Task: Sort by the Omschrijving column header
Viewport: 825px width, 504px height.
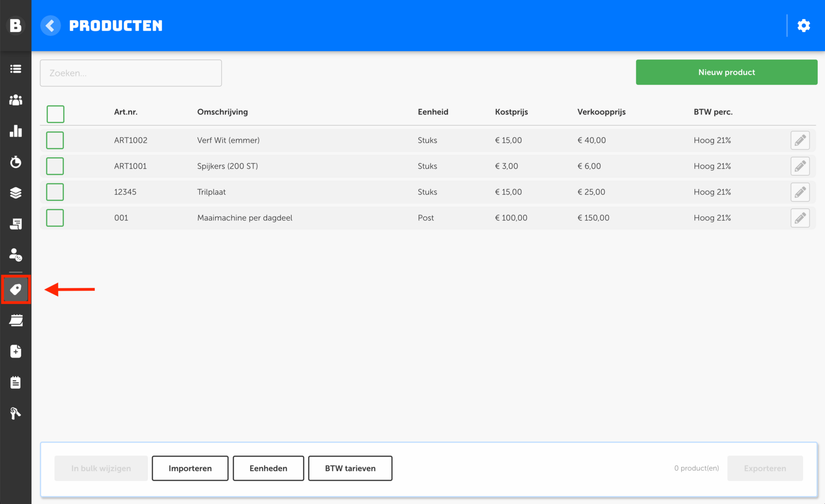Action: (222, 112)
